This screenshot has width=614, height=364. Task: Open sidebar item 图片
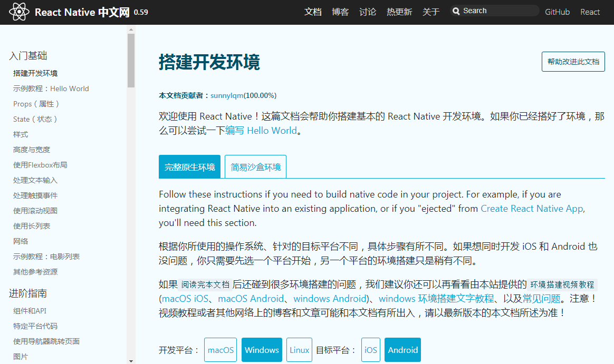(x=21, y=357)
